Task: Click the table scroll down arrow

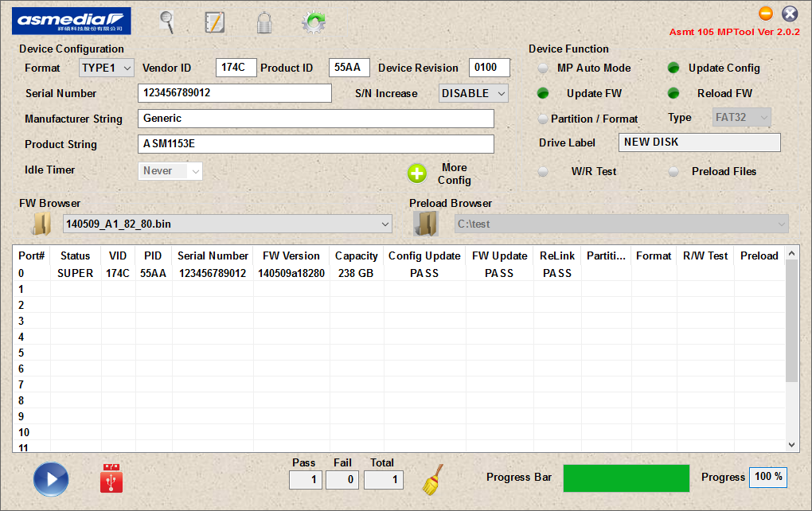Action: tap(791, 445)
